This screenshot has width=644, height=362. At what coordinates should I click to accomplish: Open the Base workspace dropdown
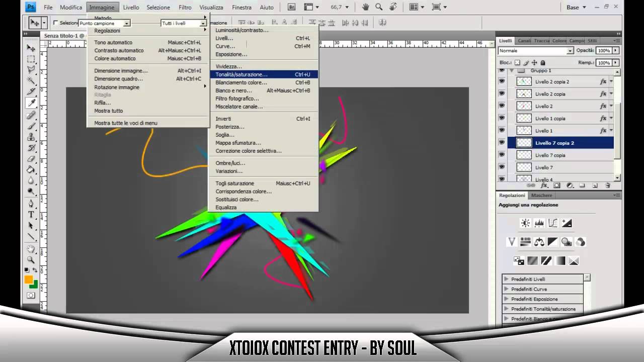point(576,7)
